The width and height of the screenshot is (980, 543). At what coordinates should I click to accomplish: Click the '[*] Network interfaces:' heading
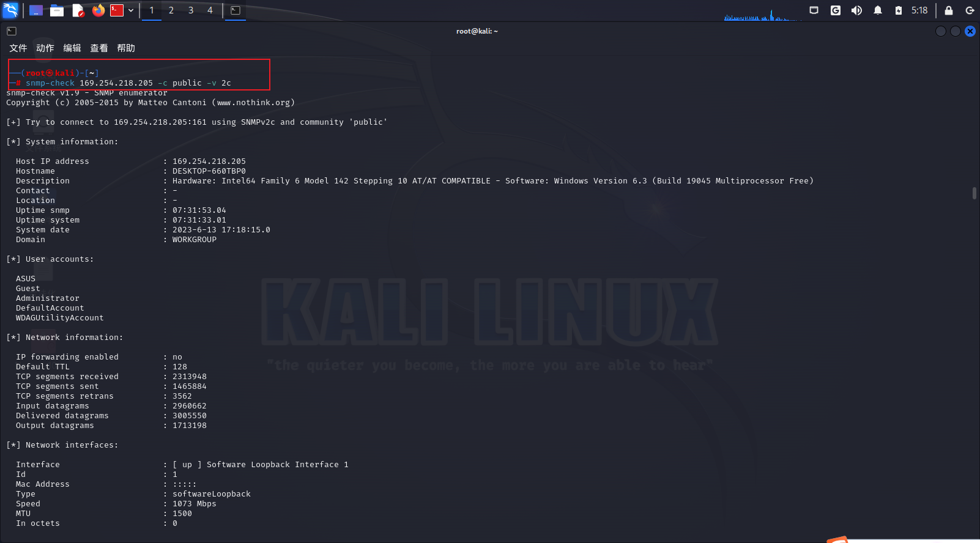coord(62,445)
